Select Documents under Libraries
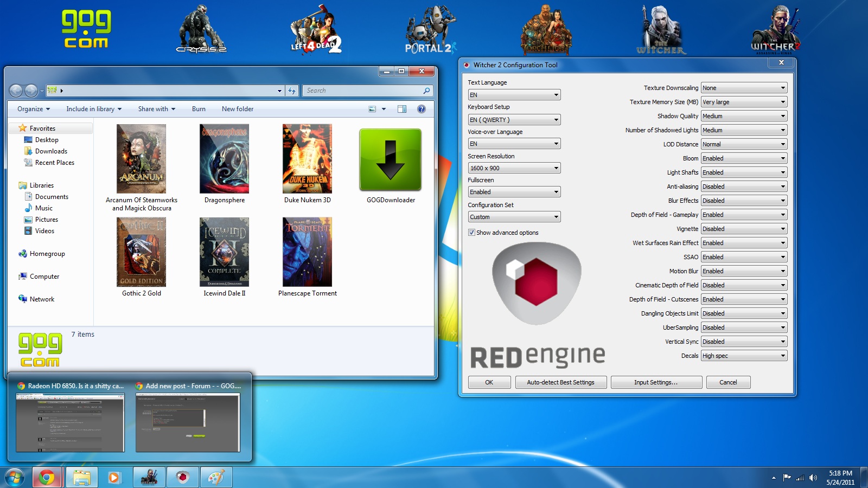Viewport: 868px width, 488px height. tap(52, 197)
